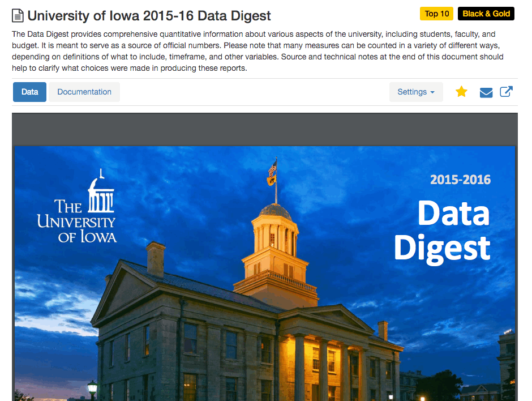This screenshot has height=401, width=532.
Task: Click the Data Digest cover image
Action: (265, 274)
